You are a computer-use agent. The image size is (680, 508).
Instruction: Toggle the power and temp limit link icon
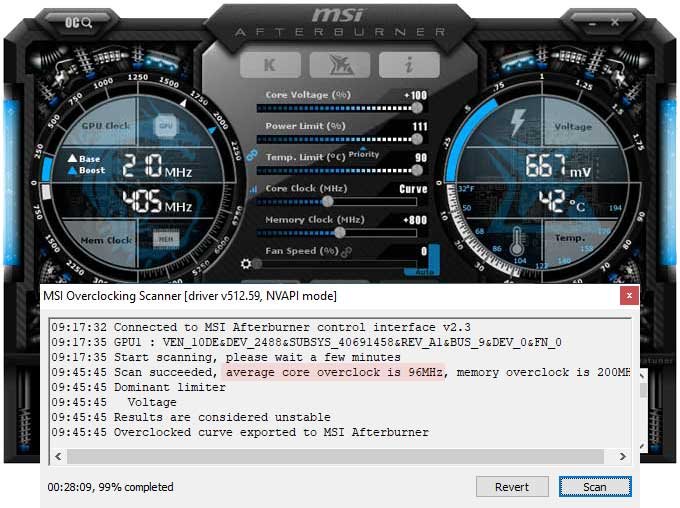click(252, 155)
